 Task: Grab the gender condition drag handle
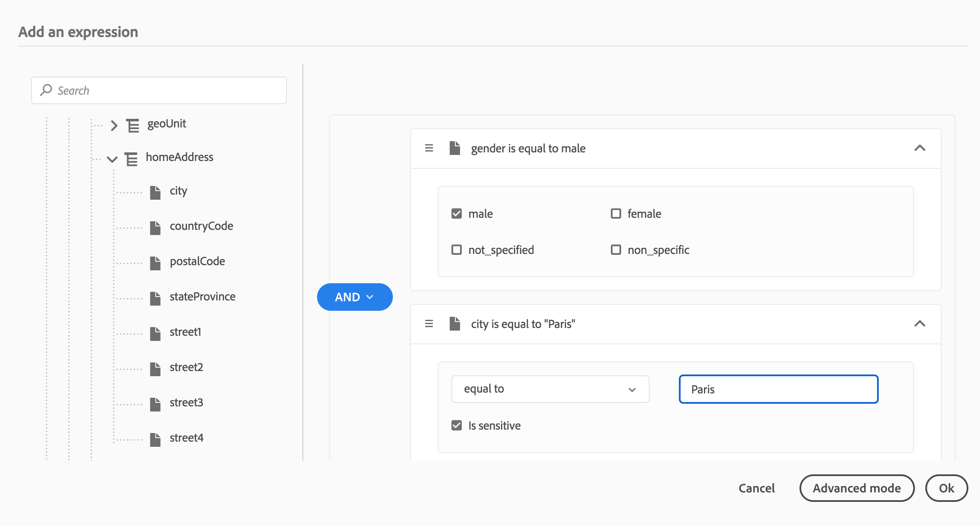click(429, 148)
